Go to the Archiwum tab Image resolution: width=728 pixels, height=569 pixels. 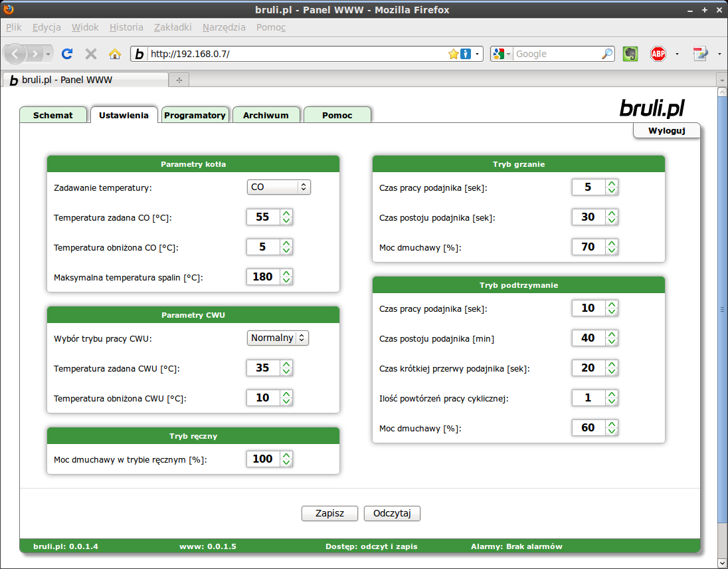[x=266, y=115]
